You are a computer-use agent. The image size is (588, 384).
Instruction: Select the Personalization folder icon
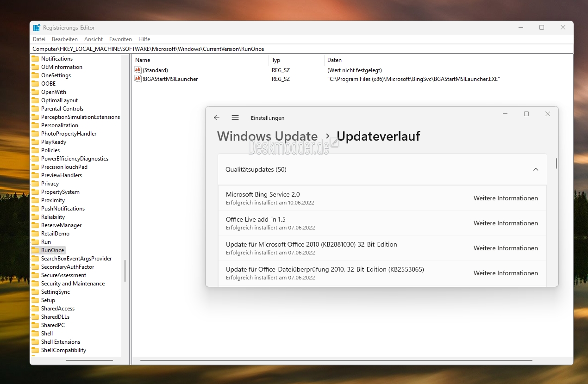[35, 125]
